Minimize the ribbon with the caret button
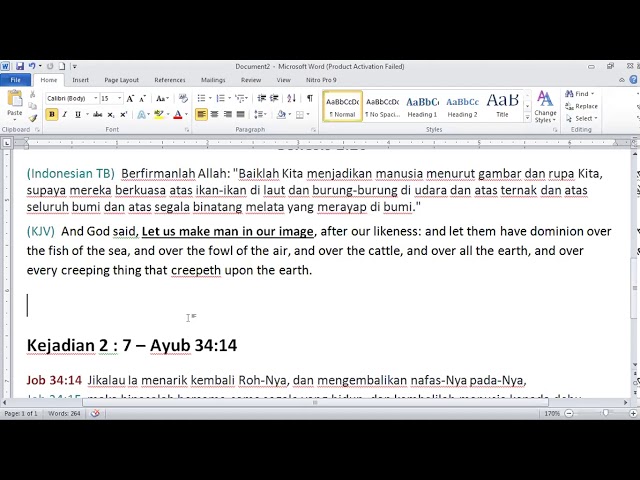Image resolution: width=640 pixels, height=480 pixels. pyautogui.click(x=622, y=80)
